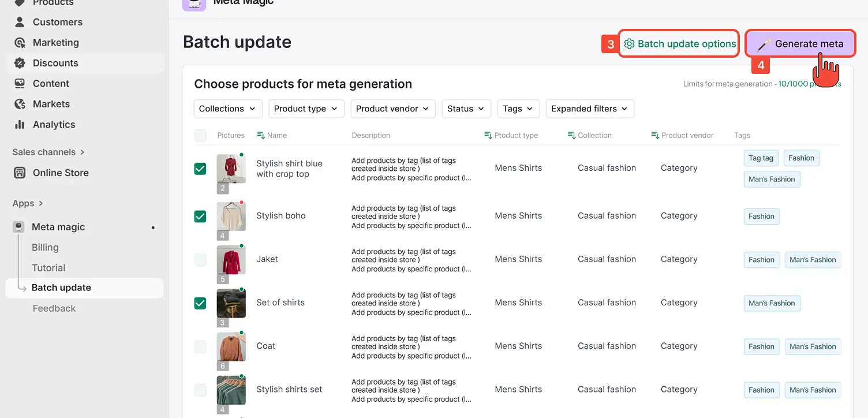This screenshot has width=868, height=418.
Task: Open the Collections filter dropdown
Action: point(228,109)
